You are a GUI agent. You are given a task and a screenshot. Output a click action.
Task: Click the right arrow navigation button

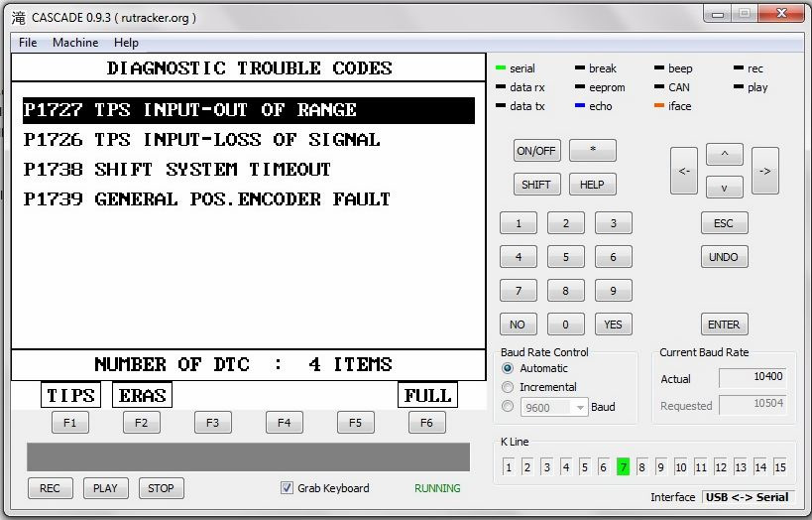[x=765, y=171]
